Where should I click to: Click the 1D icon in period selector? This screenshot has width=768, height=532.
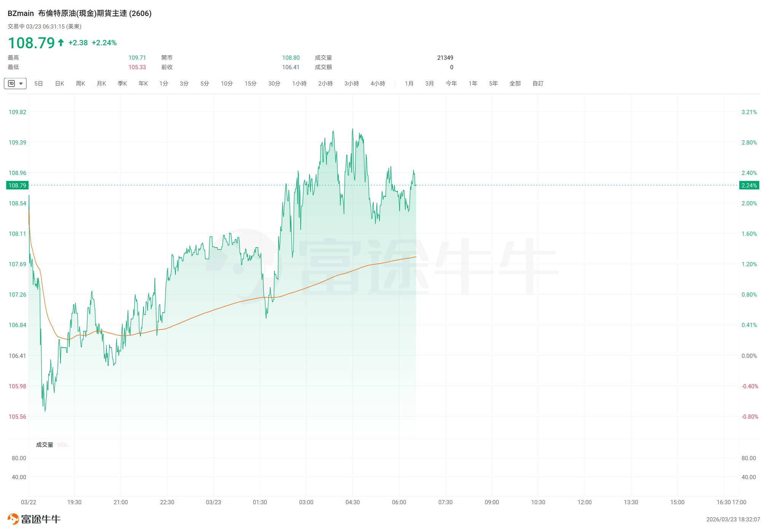point(12,84)
